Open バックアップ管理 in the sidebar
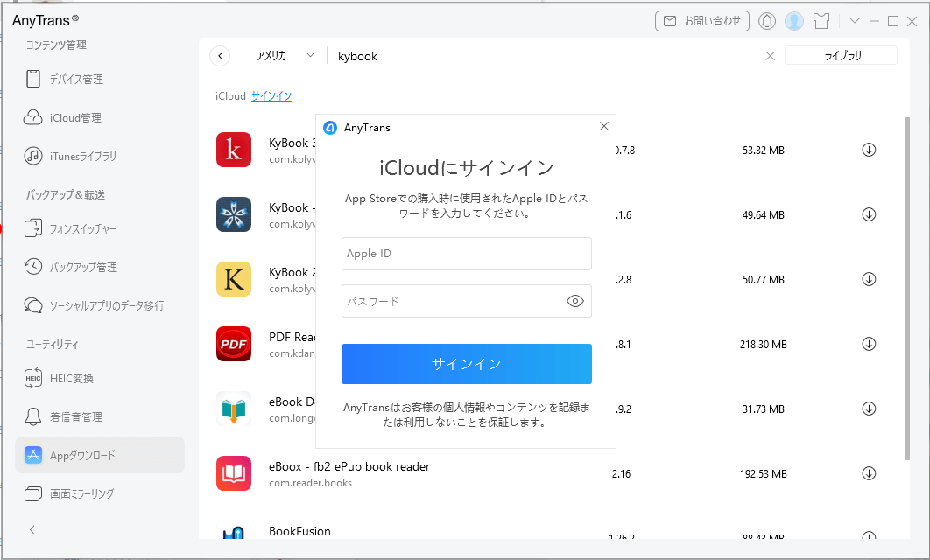Screen dimensions: 930x560 click(71, 267)
